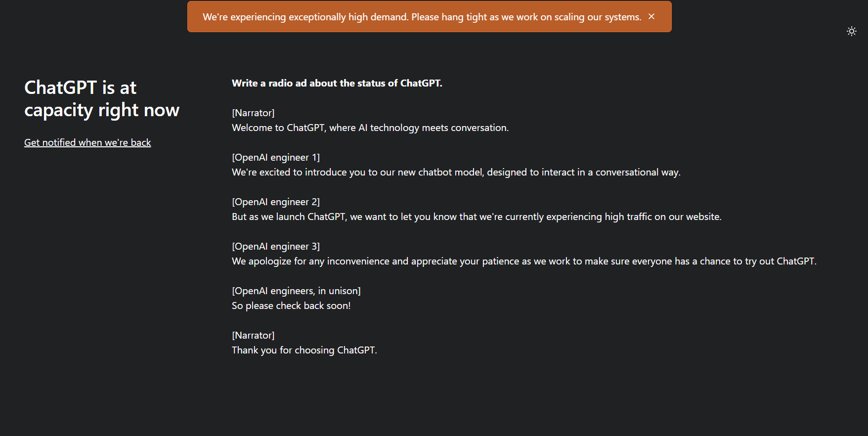Click the OpenAI engineers in unison label

tap(296, 291)
